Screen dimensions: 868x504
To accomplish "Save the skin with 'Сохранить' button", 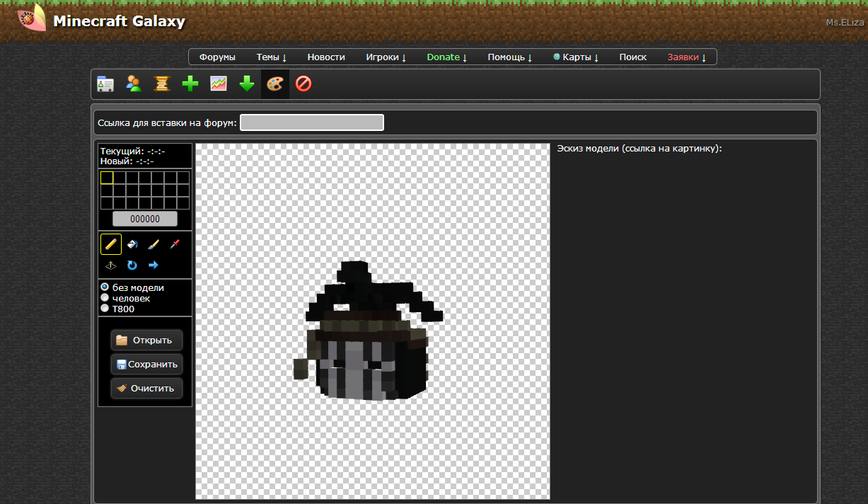I will click(x=146, y=365).
